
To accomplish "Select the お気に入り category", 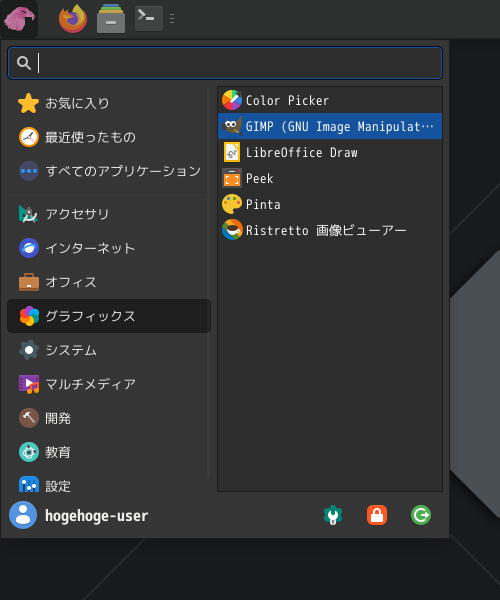I will point(109,103).
